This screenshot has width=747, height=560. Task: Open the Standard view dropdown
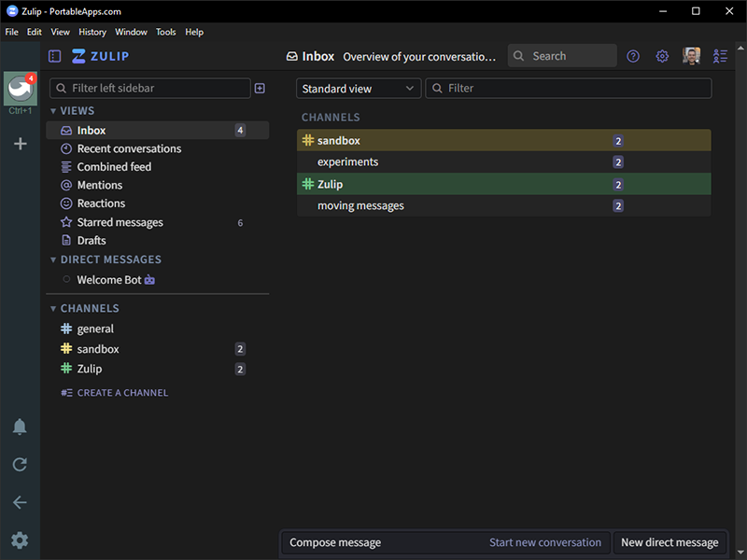[x=359, y=89]
